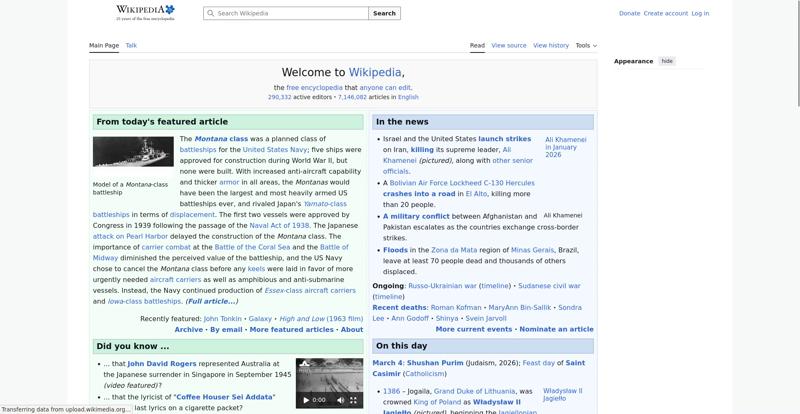The width and height of the screenshot is (800, 414).
Task: Hide the Appearance panel
Action: [667, 61]
